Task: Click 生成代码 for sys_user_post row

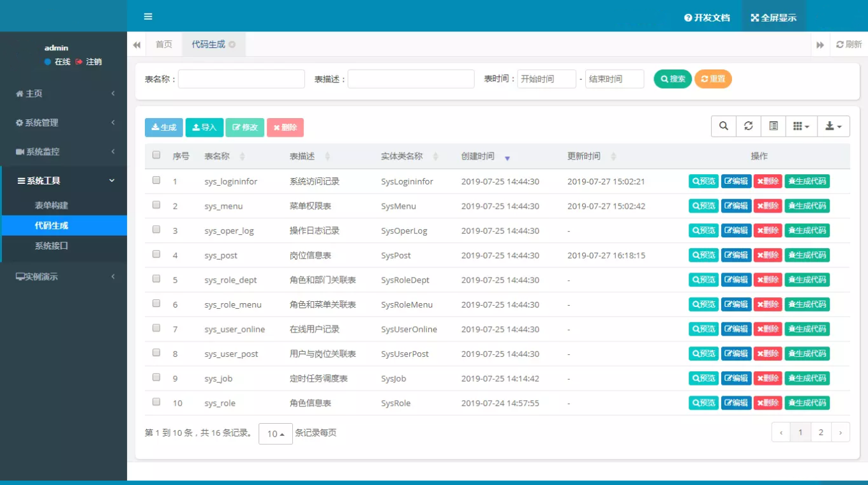Action: 807,354
